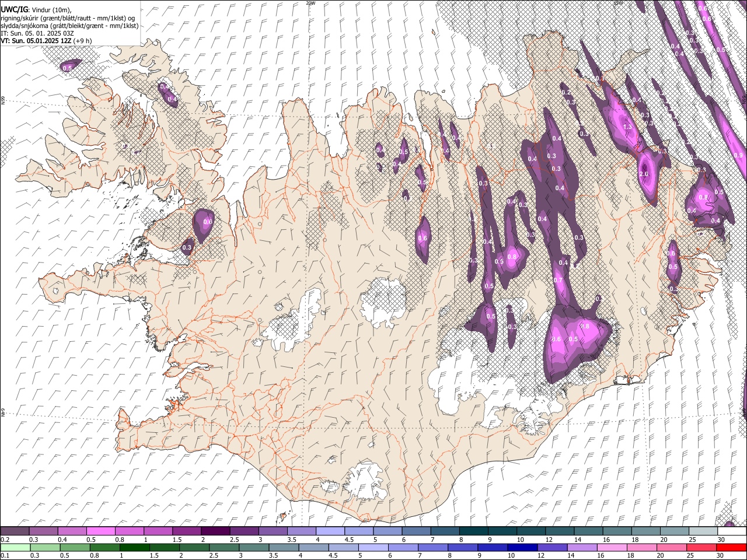Click the '0.7' precipitation value on the map
The image size is (747, 560).
558,280
